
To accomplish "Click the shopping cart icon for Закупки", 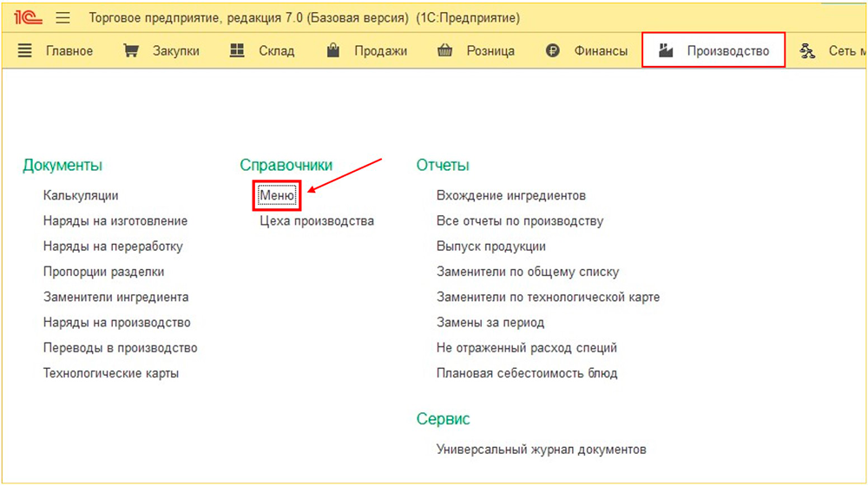I will [131, 51].
